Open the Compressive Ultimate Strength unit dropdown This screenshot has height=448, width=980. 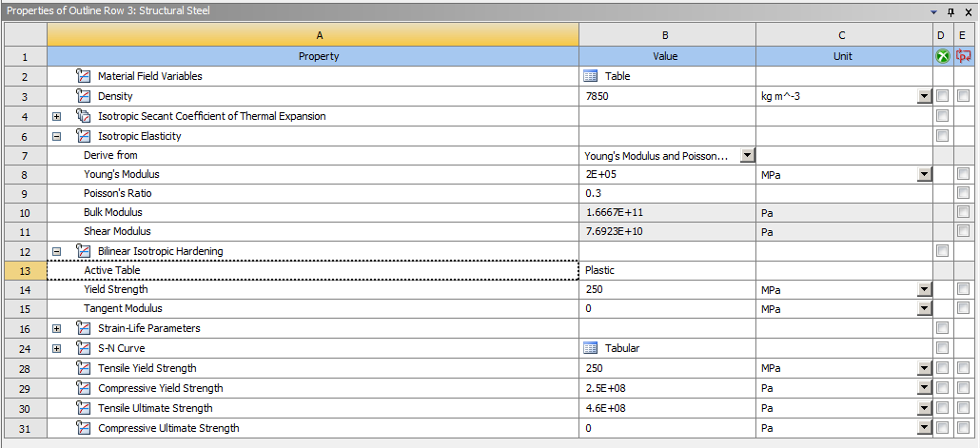click(x=925, y=428)
